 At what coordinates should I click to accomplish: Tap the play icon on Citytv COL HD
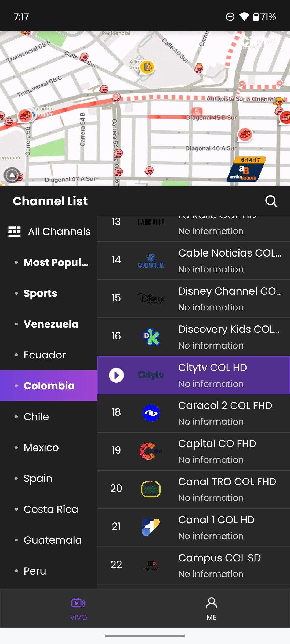tap(116, 375)
